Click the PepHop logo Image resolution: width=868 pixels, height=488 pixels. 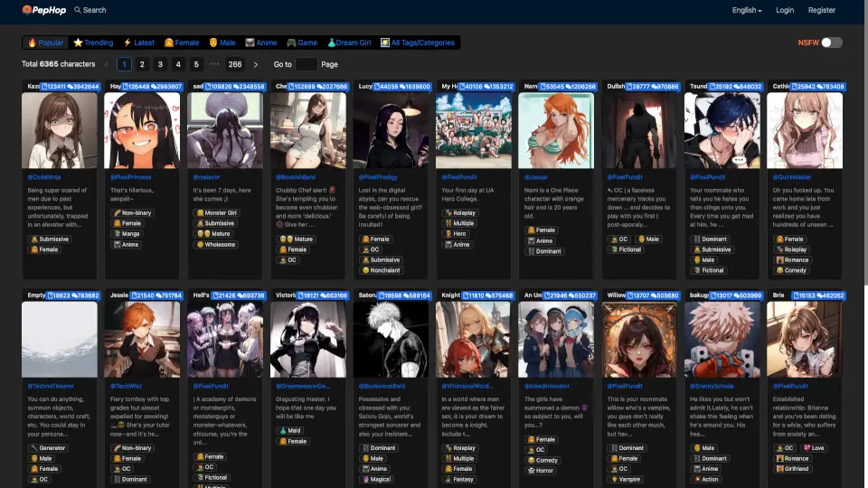click(44, 10)
